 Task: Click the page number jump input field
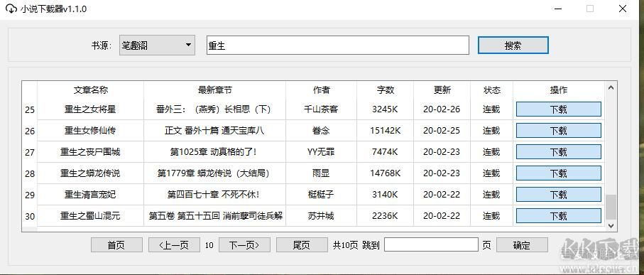click(431, 245)
